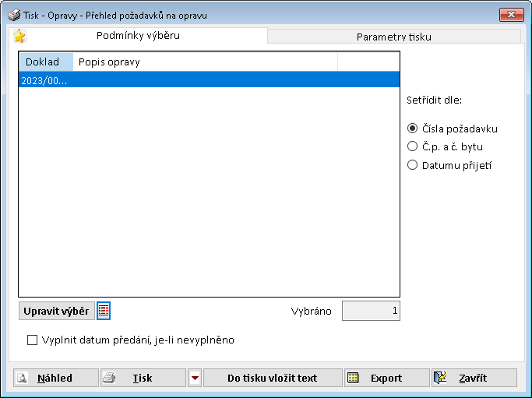
Task: Switch to the Parametry tisku tab
Action: coord(393,37)
